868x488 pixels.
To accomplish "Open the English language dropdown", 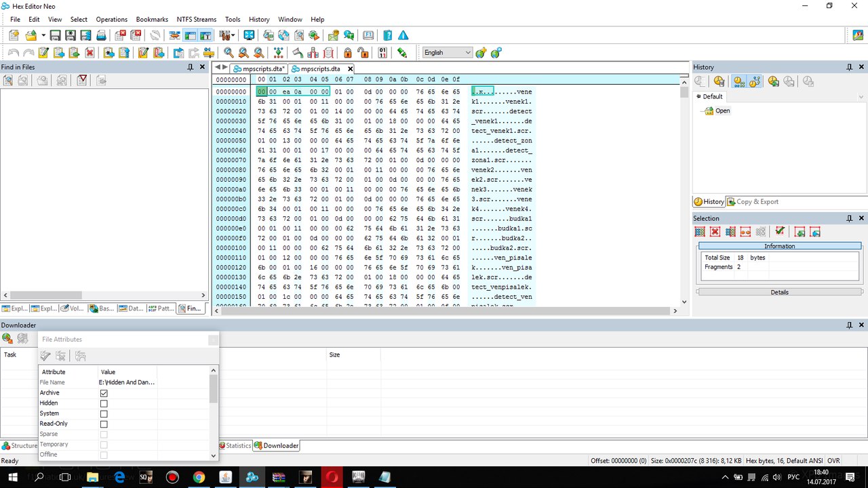I will [x=447, y=53].
